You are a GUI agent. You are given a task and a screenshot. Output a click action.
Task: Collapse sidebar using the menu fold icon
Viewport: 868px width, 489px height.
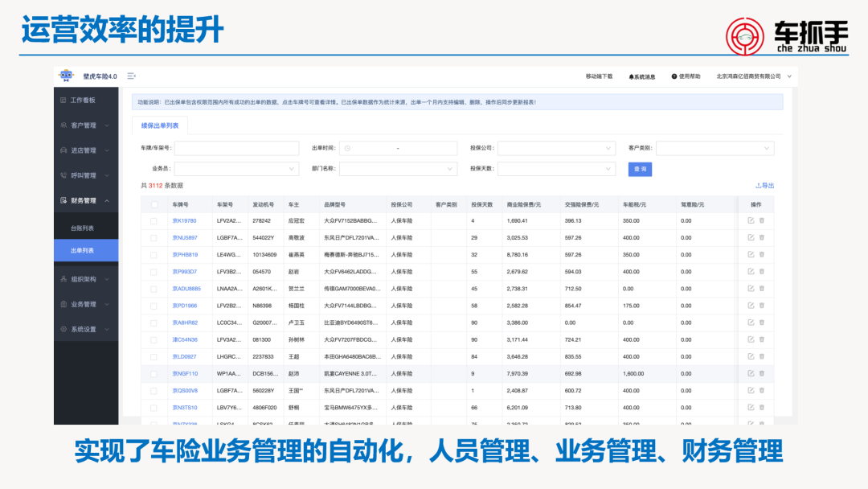pos(131,76)
